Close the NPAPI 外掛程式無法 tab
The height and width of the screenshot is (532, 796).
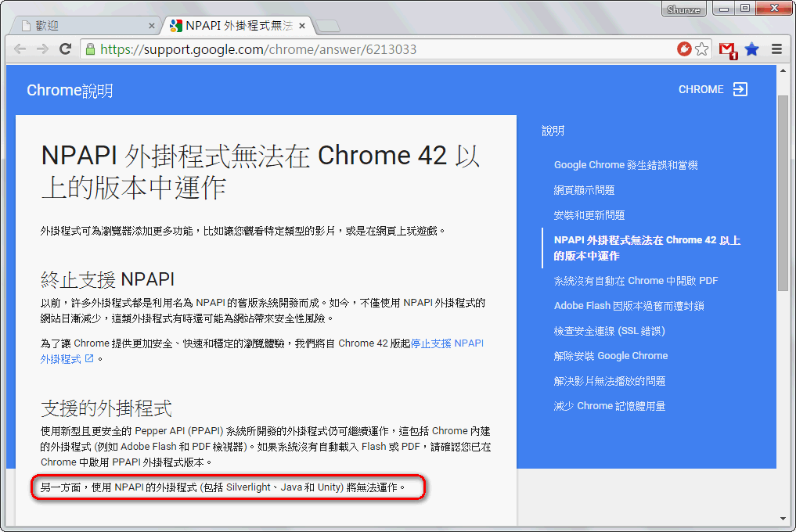(x=302, y=26)
